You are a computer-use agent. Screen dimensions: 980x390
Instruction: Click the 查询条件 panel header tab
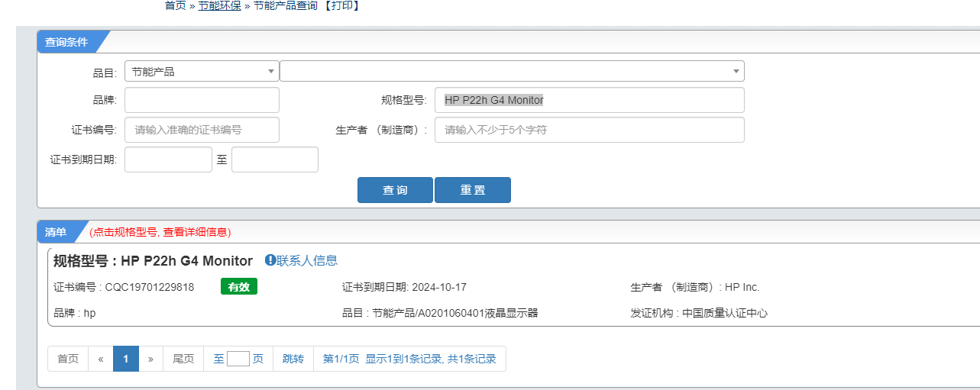click(x=67, y=42)
